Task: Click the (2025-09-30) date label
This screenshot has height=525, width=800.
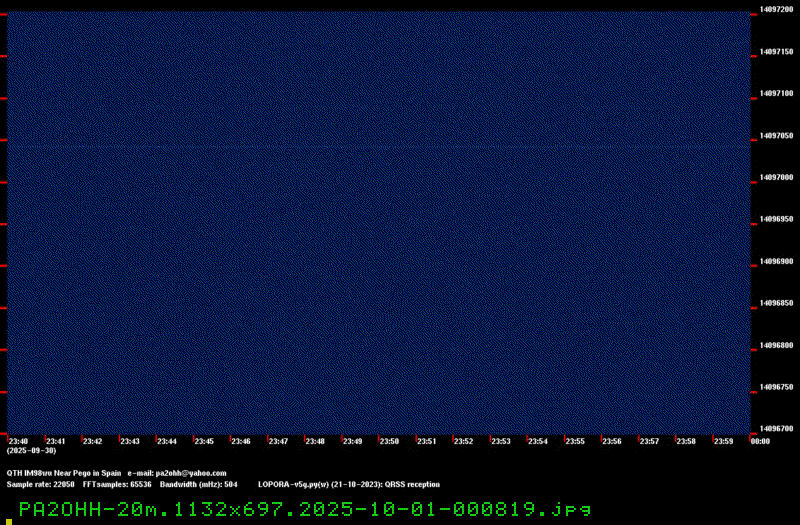Action: pos(32,451)
